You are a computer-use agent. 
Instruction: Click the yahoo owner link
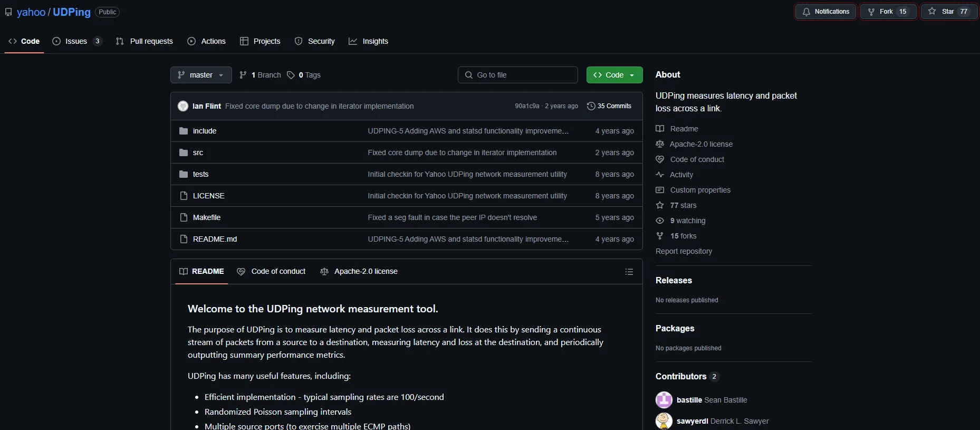pyautogui.click(x=31, y=12)
